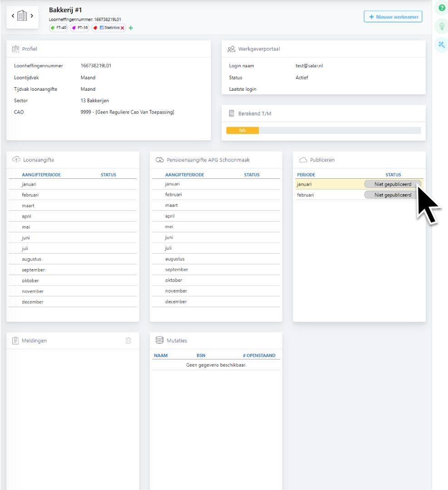This screenshot has width=448, height=490.
Task: Go to next company with right chevron
Action: 32,17
